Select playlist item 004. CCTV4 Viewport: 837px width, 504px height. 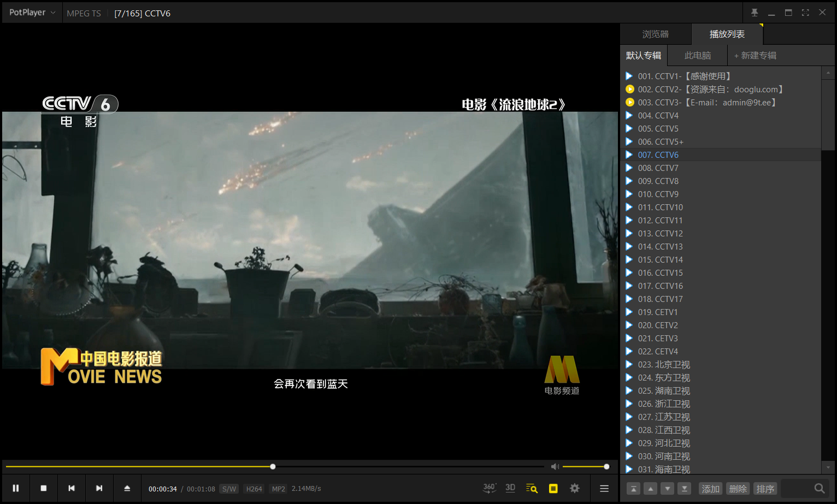point(721,115)
